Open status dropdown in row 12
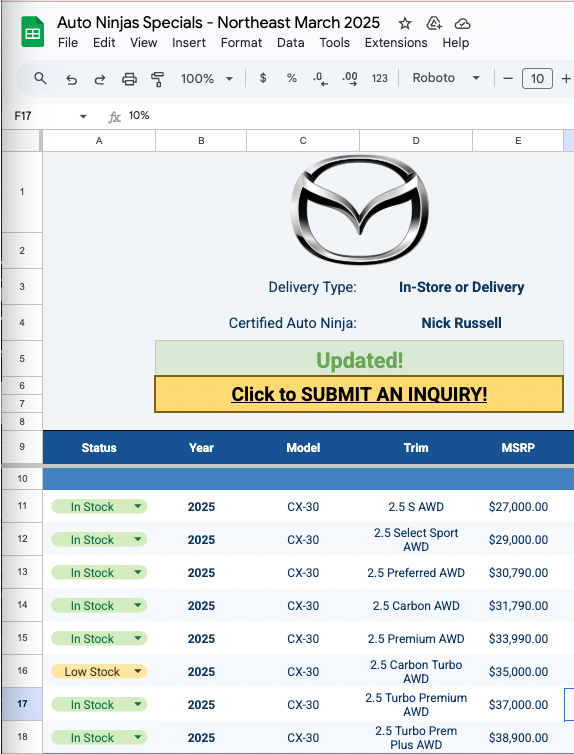The width and height of the screenshot is (574, 754). [x=137, y=540]
